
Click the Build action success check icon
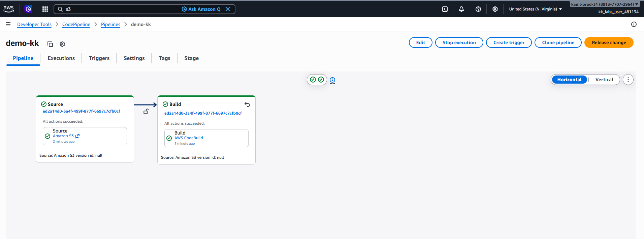pyautogui.click(x=169, y=138)
